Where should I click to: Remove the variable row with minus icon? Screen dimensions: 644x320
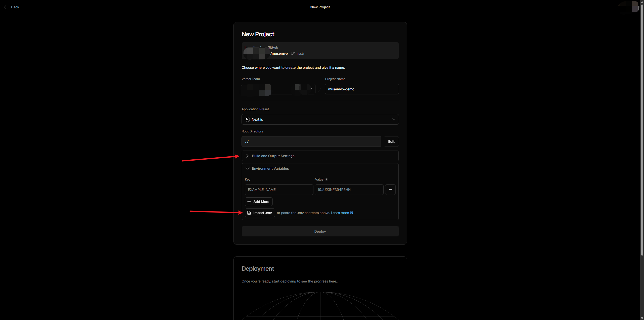(390, 190)
